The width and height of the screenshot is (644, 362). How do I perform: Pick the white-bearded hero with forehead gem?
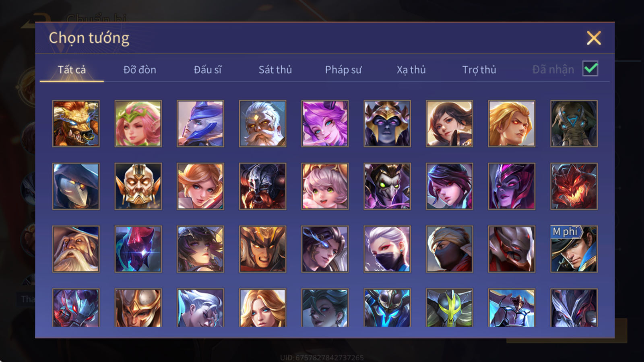pyautogui.click(x=262, y=123)
